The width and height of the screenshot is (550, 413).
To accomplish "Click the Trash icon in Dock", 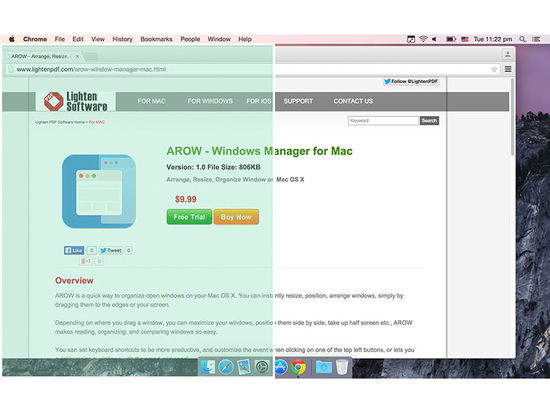I will coord(342,367).
